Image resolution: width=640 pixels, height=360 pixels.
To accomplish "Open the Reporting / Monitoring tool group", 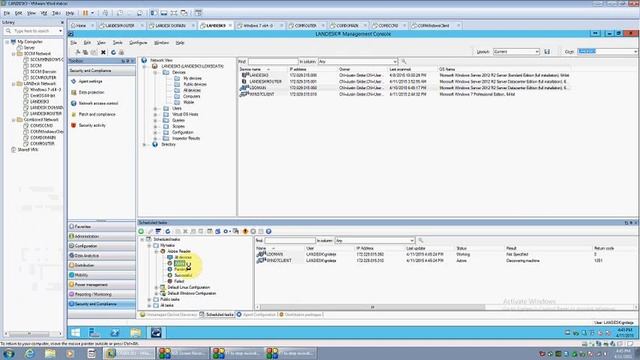I will 101,294.
